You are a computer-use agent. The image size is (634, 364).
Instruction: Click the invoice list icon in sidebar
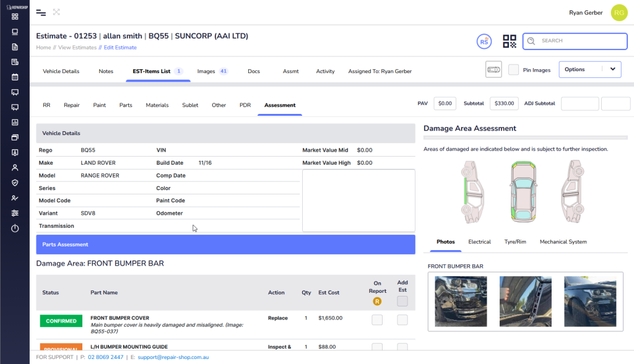click(15, 62)
